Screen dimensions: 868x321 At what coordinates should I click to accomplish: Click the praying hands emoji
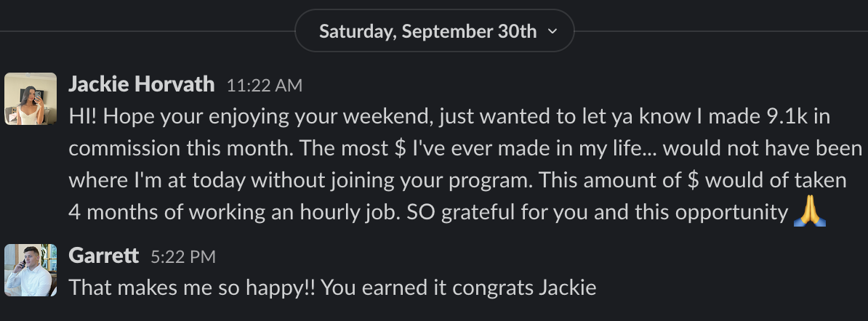[x=810, y=212]
